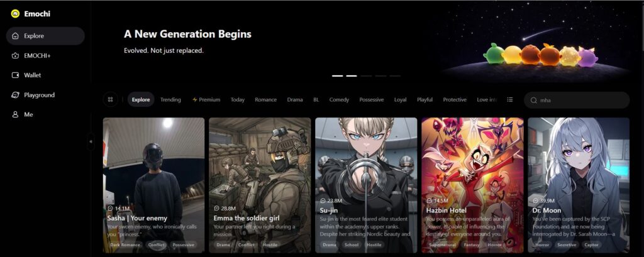This screenshot has width=644, height=257.
Task: Open EMOCHI+ in the sidebar
Action: (x=45, y=55)
